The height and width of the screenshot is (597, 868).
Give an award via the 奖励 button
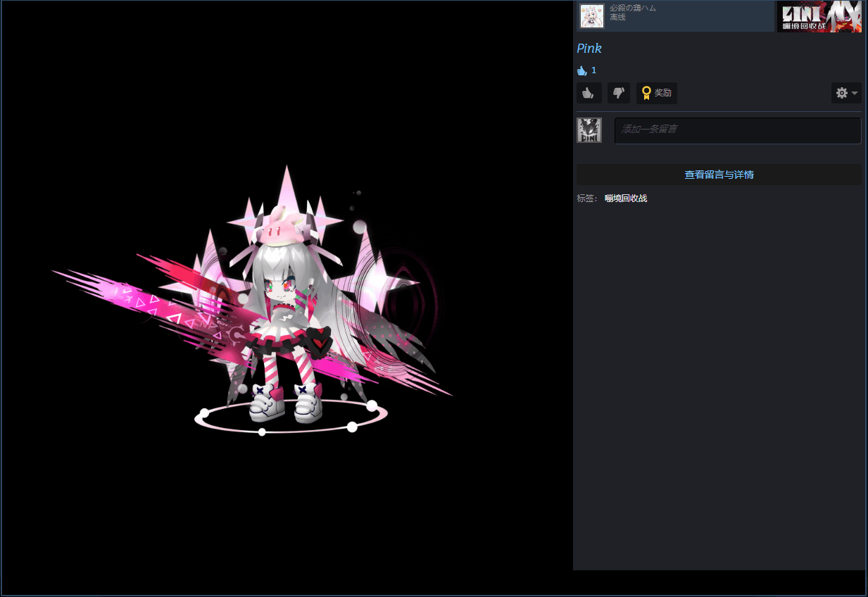[657, 93]
